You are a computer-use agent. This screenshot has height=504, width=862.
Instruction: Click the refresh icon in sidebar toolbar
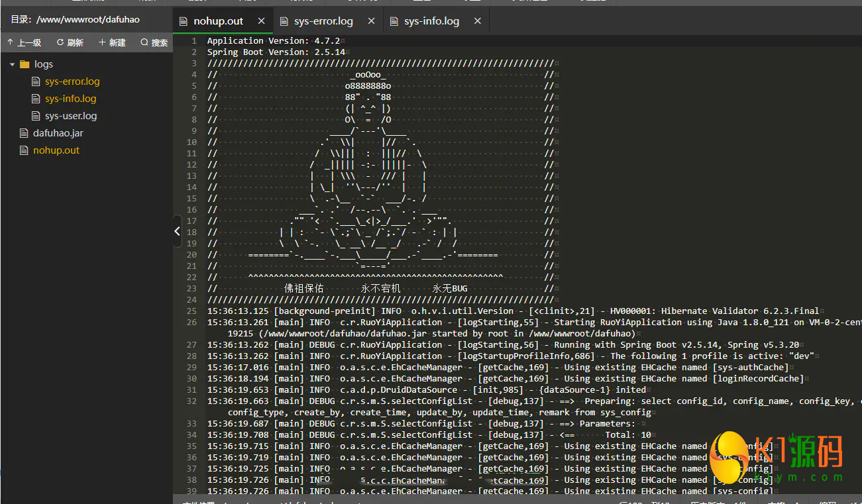pyautogui.click(x=60, y=42)
